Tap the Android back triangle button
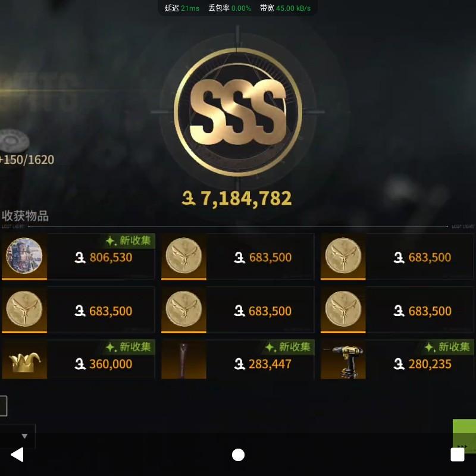The image size is (476, 476). coord(17,455)
